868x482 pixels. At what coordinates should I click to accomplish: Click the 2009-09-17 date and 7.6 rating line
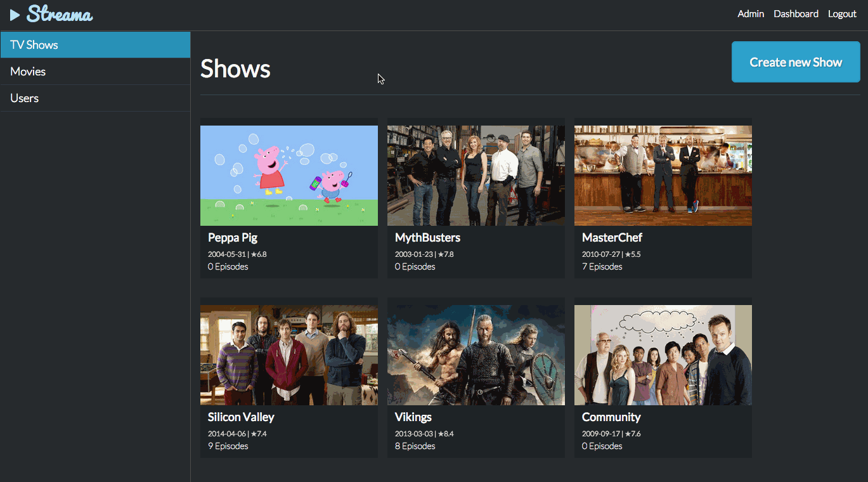tap(611, 434)
